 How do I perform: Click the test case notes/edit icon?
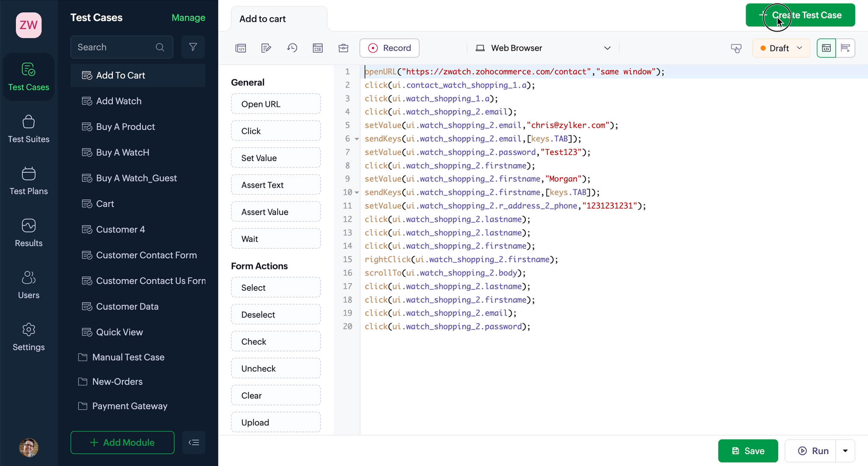[266, 48]
